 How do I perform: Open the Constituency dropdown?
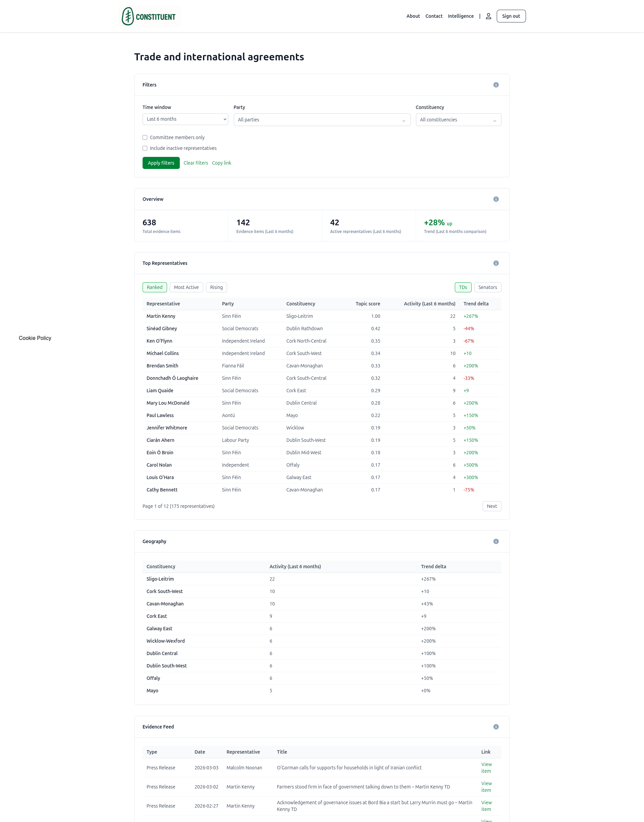coord(458,119)
